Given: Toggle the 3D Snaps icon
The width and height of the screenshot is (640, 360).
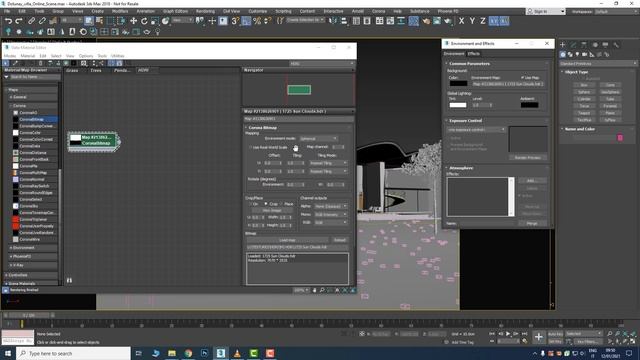Looking at the screenshot, I should [235, 21].
